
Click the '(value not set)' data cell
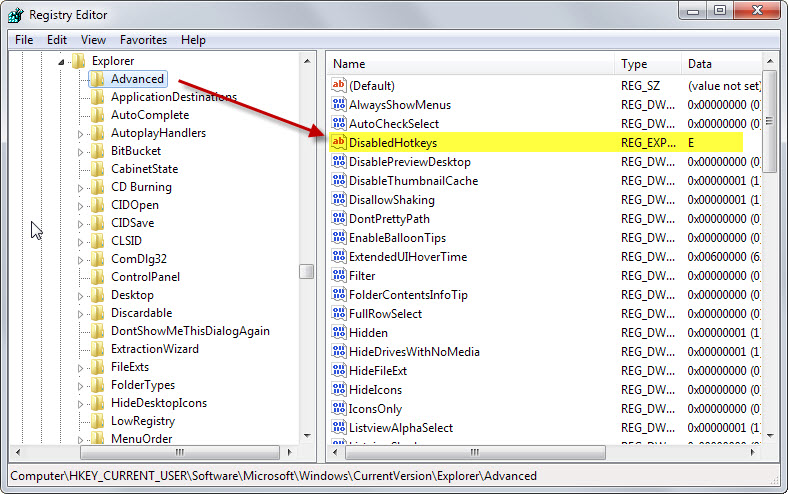coord(724,86)
